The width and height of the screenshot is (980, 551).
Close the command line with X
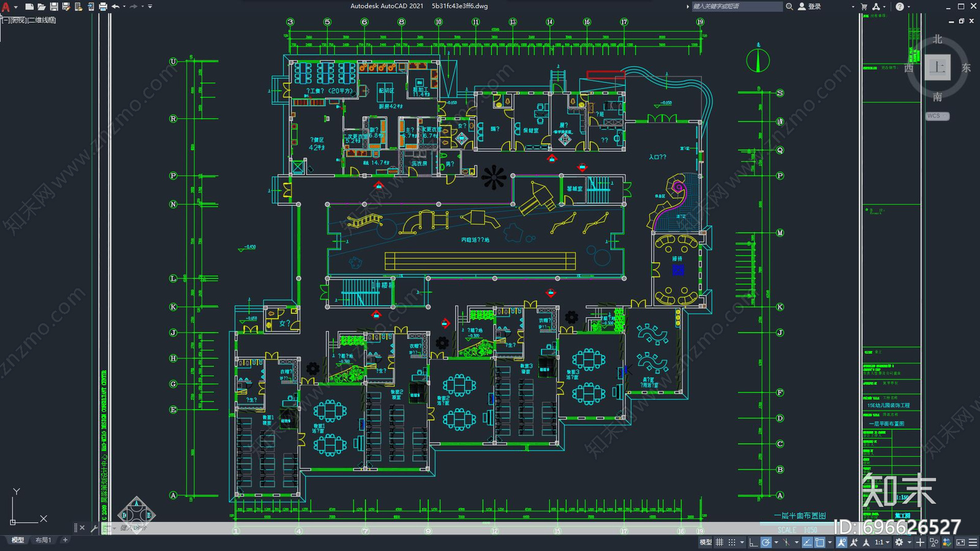tap(82, 528)
